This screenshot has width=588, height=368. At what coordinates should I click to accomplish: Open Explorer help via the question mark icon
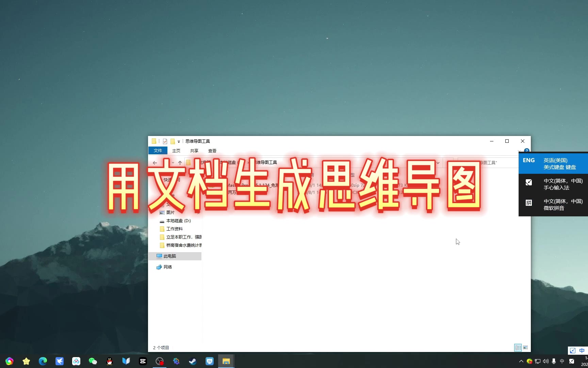click(x=527, y=150)
